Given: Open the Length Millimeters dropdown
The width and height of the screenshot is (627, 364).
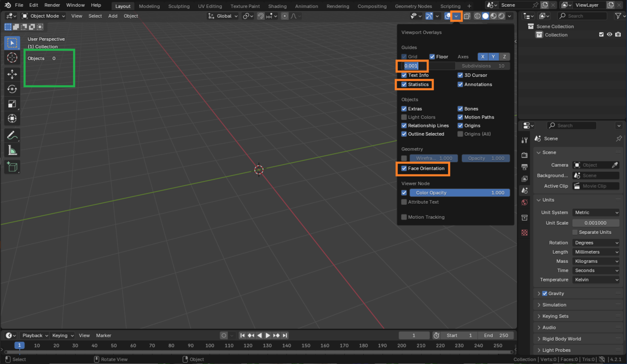Looking at the screenshot, I should coord(596,252).
